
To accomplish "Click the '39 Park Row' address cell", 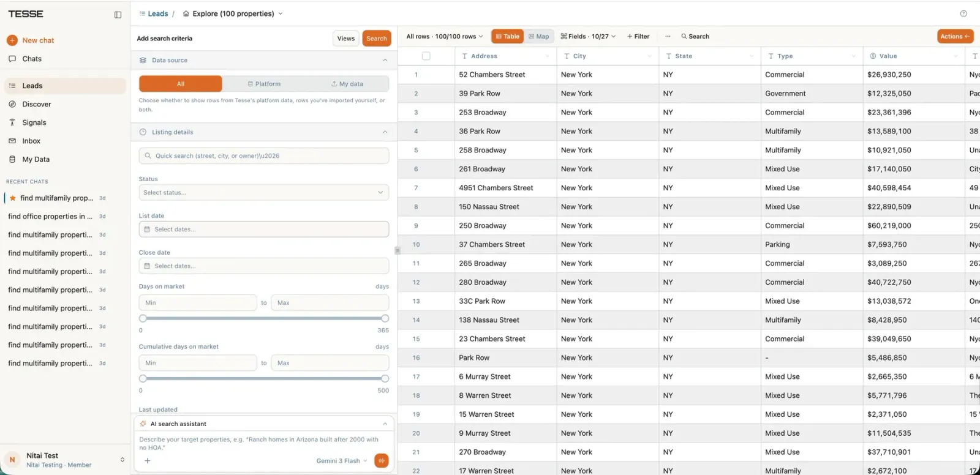I will coord(506,94).
